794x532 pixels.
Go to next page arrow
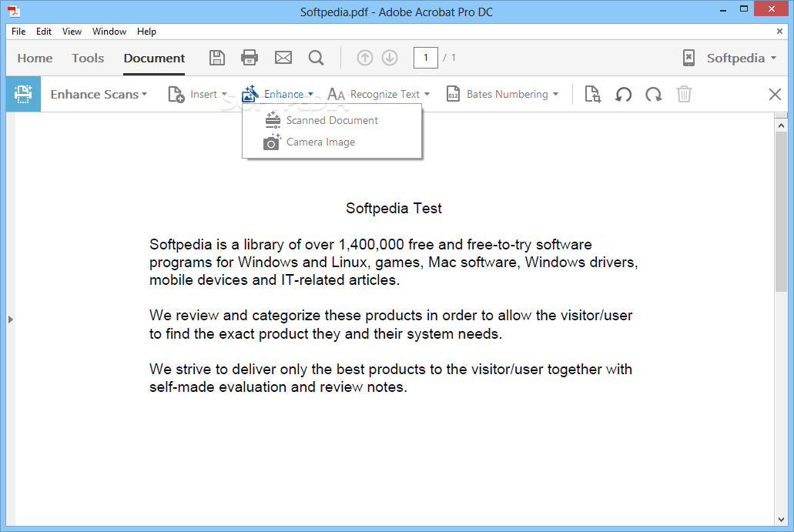coord(390,58)
